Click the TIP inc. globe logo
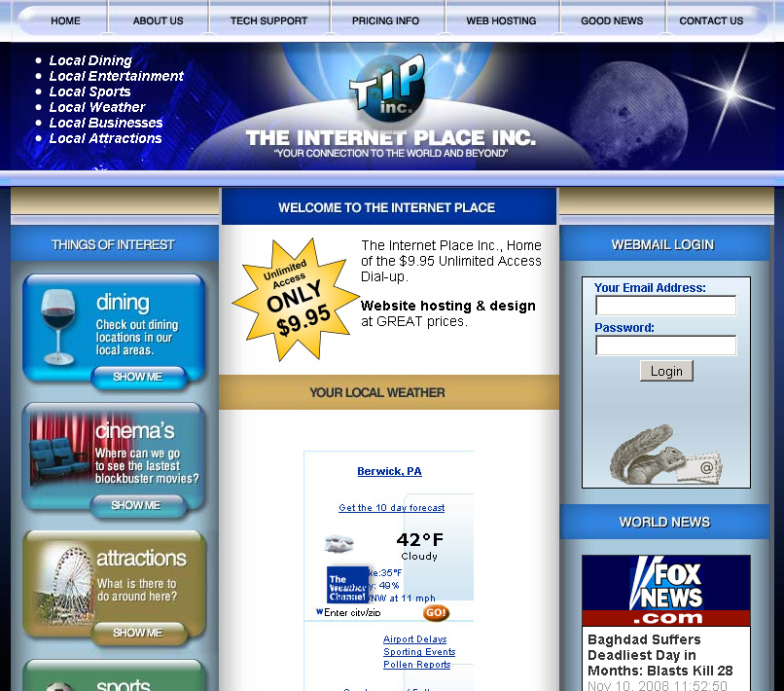 389,86
